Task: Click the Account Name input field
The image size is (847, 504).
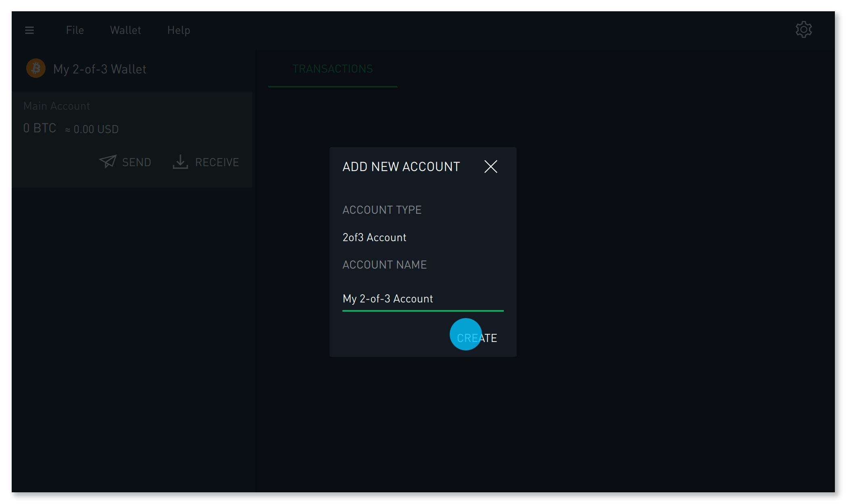Action: [423, 299]
